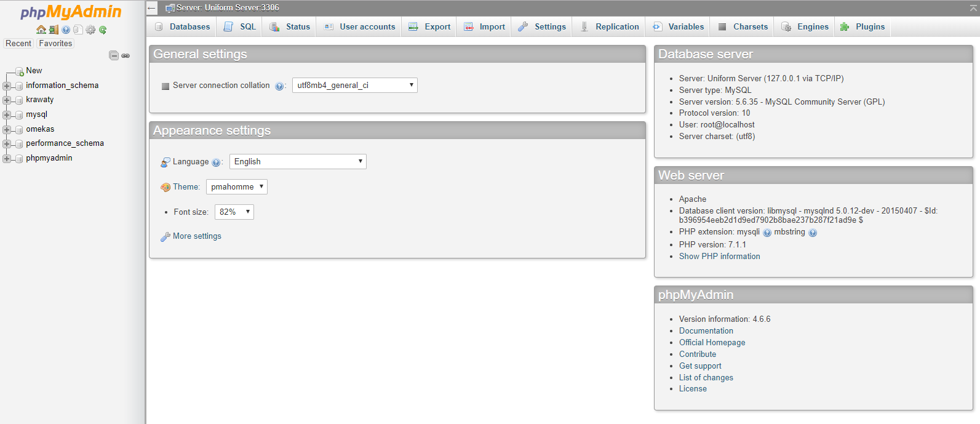This screenshot has height=424, width=980.
Task: Click the krawaty database cylinder icon
Action: pyautogui.click(x=19, y=100)
